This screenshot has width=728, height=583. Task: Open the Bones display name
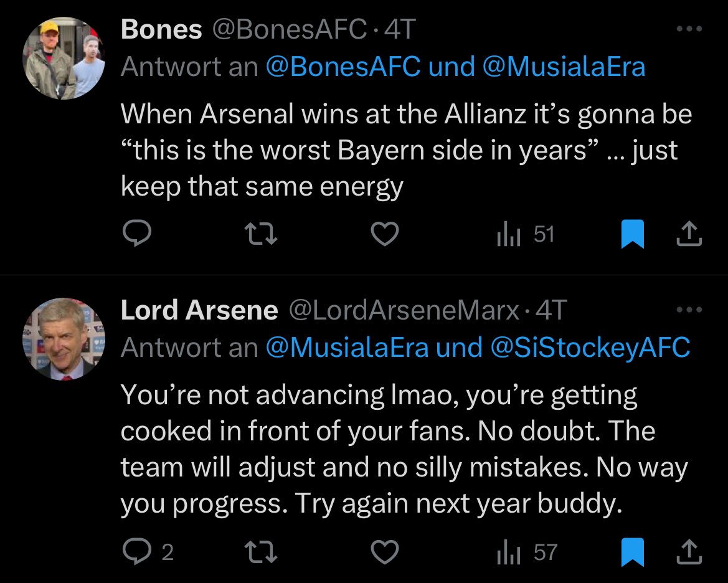coord(161,30)
